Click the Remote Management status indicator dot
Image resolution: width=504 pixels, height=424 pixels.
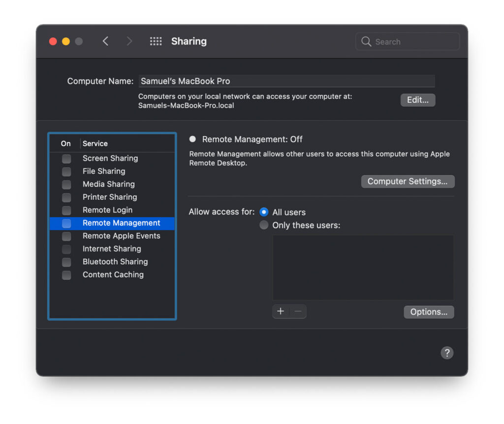(x=192, y=139)
